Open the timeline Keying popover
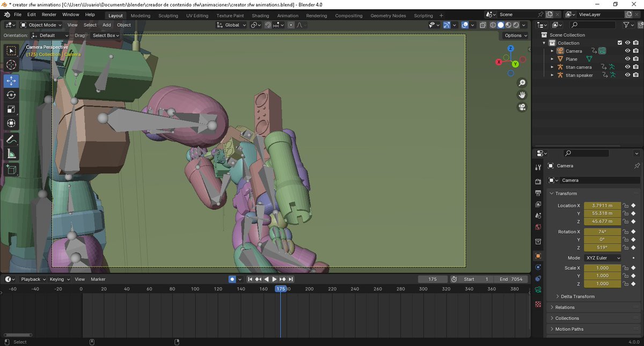644x346 pixels. [59, 279]
